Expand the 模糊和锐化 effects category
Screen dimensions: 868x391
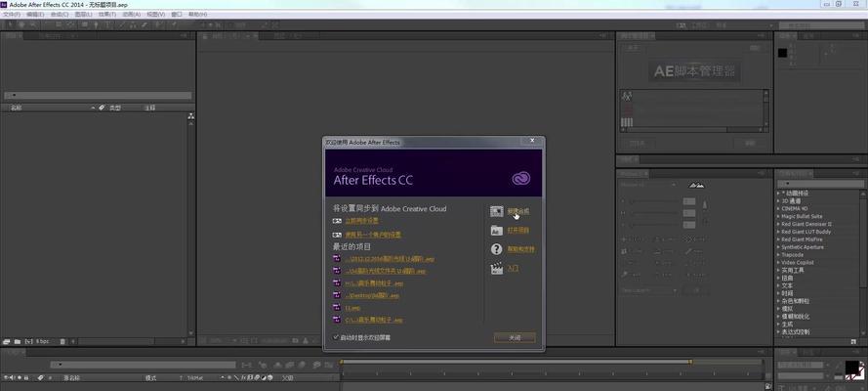point(778,317)
